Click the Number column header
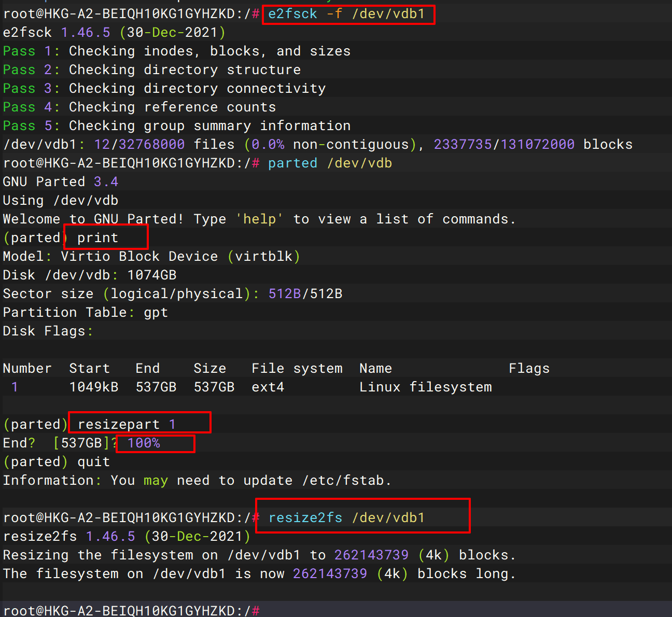Viewport: 672px width, 617px height. [x=27, y=369]
